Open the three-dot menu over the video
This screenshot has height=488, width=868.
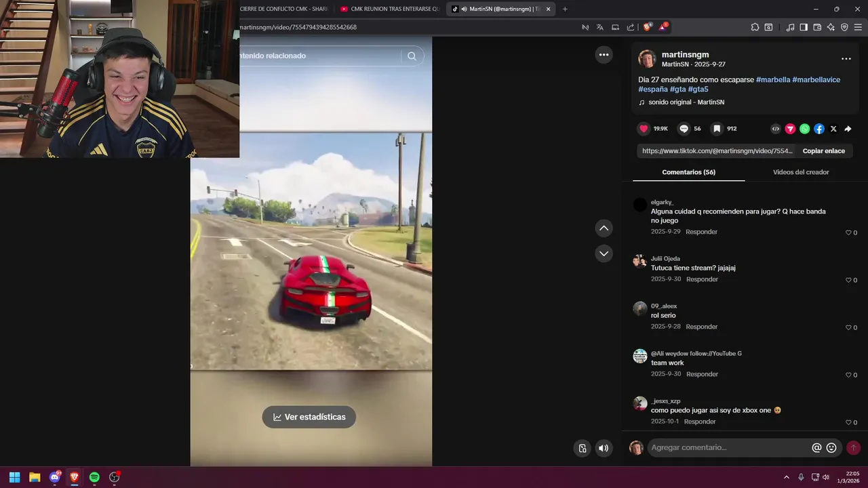604,55
